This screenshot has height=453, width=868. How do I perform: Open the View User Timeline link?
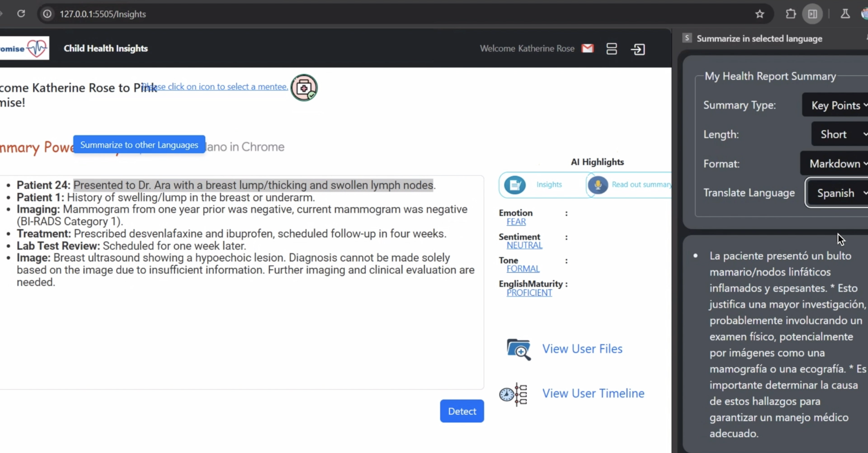point(593,393)
